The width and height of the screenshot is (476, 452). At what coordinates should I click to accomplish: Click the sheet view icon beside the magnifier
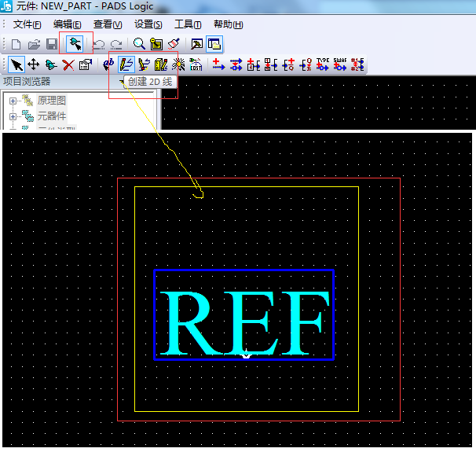[x=156, y=44]
